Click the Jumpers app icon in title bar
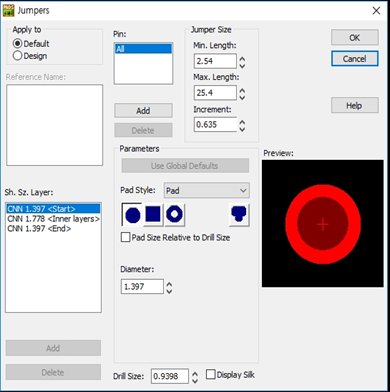This screenshot has height=392, width=390. point(8,10)
